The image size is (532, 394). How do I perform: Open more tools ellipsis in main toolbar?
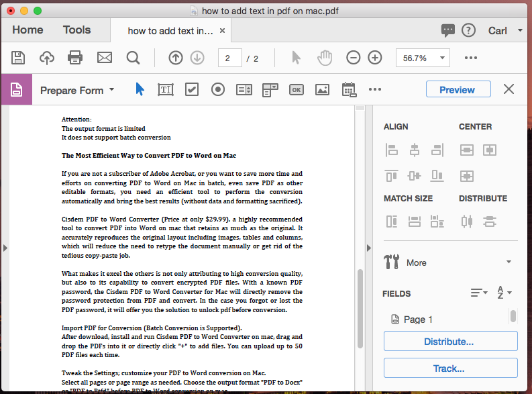pos(471,58)
